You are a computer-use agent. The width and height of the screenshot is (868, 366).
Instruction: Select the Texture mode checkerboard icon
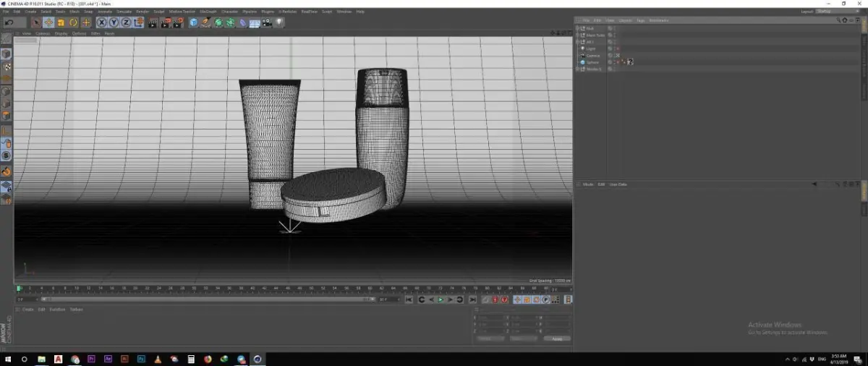pyautogui.click(x=6, y=67)
